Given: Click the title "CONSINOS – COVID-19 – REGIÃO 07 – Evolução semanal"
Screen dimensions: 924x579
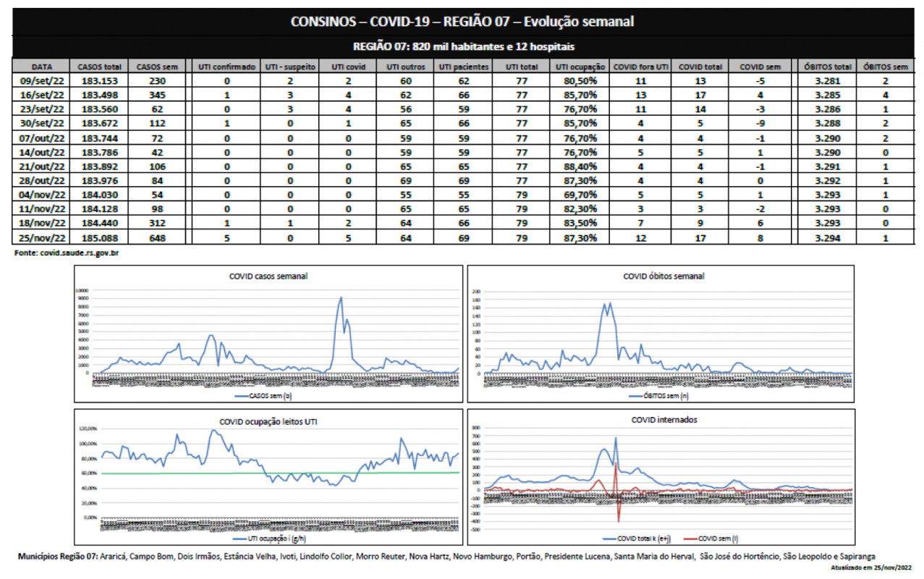Looking at the screenshot, I should pyautogui.click(x=462, y=22).
